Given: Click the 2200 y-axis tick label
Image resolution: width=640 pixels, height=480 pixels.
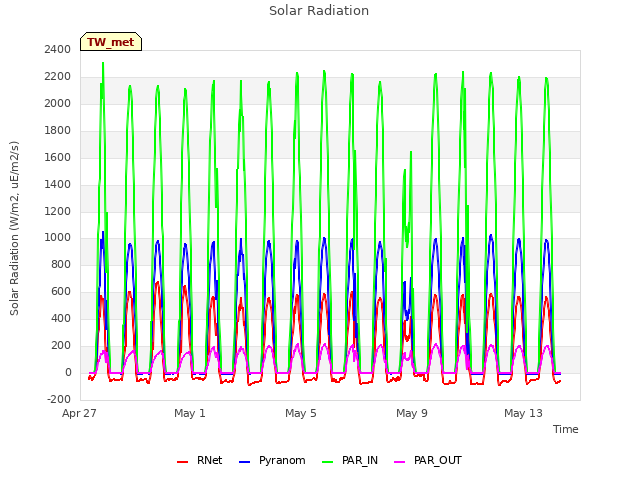Looking at the screenshot, I should tap(58, 77).
